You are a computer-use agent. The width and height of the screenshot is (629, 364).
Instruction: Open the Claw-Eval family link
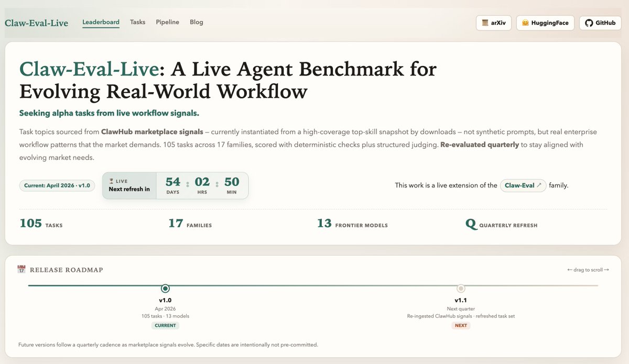pos(523,185)
